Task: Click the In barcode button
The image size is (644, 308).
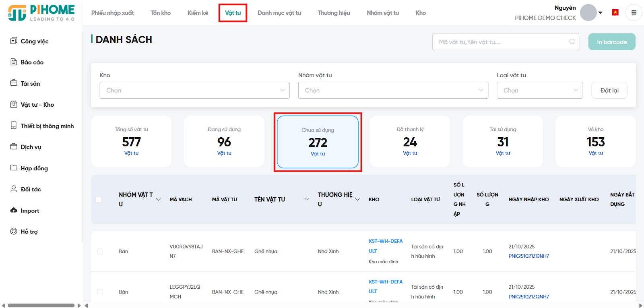Action: coord(611,42)
